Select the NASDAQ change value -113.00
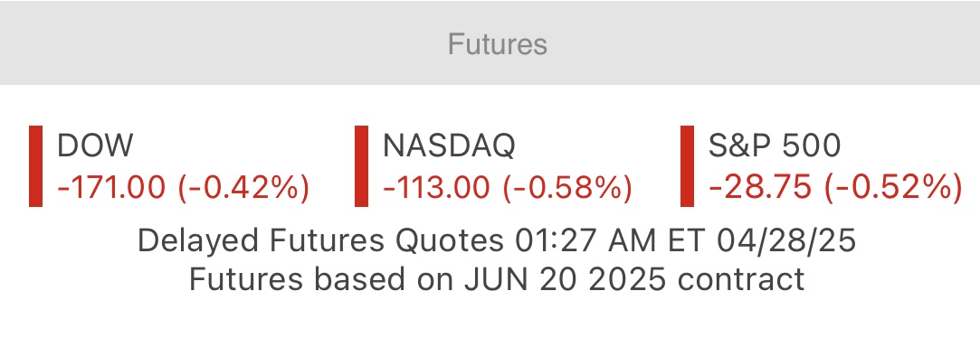The height and width of the screenshot is (338, 980). pyautogui.click(x=436, y=187)
